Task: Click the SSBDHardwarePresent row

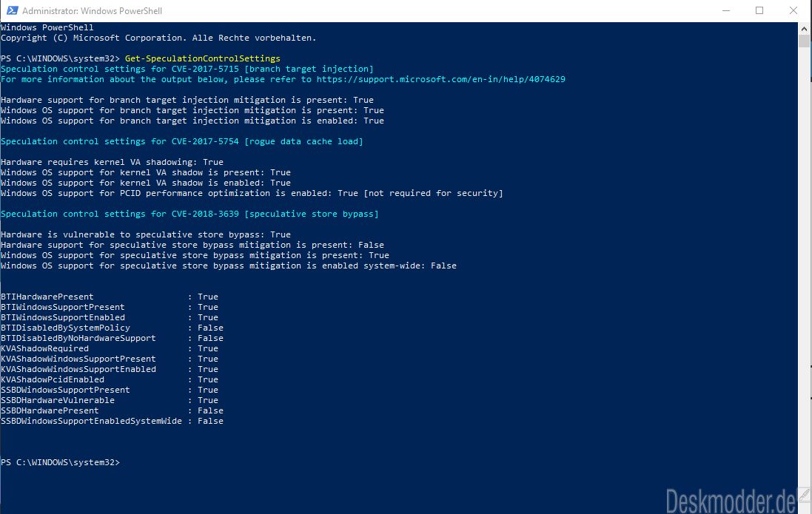Action: (112, 410)
